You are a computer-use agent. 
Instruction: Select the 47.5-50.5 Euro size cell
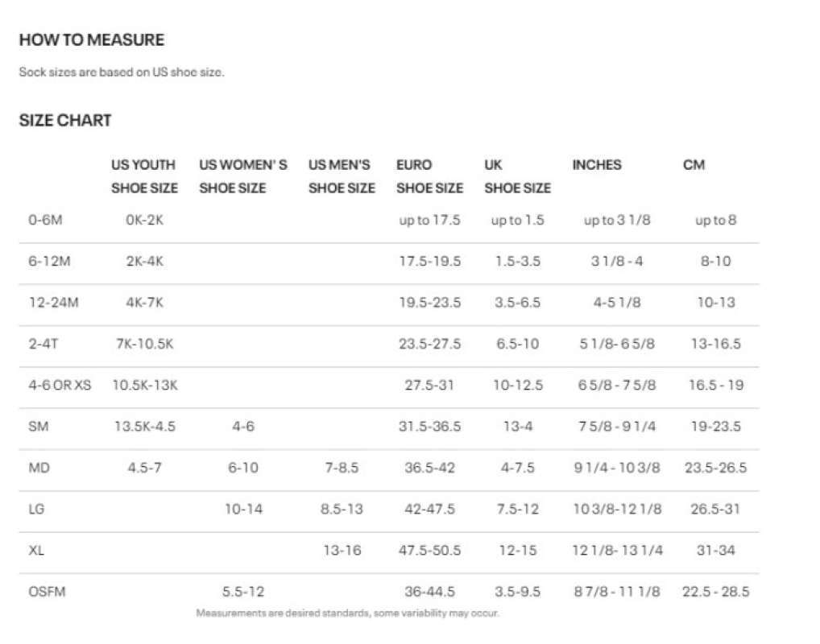click(x=431, y=551)
